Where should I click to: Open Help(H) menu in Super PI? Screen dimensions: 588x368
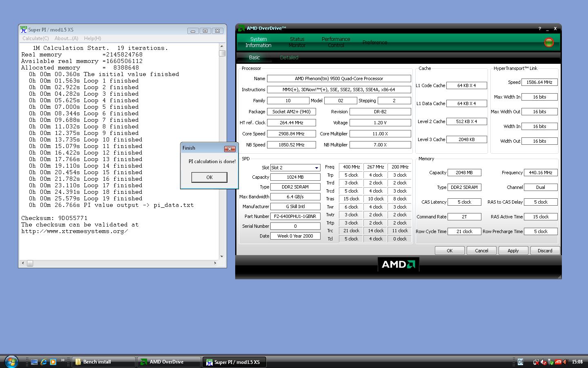coord(93,38)
